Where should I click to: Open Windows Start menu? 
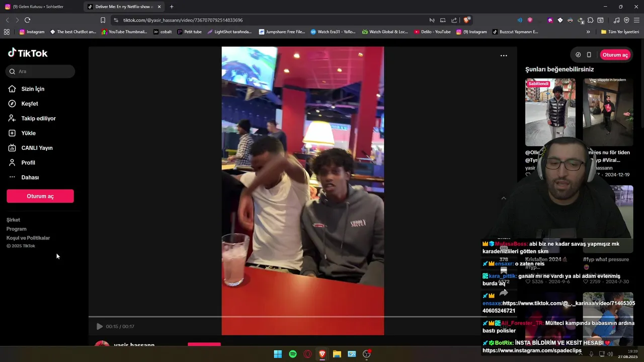click(x=278, y=354)
